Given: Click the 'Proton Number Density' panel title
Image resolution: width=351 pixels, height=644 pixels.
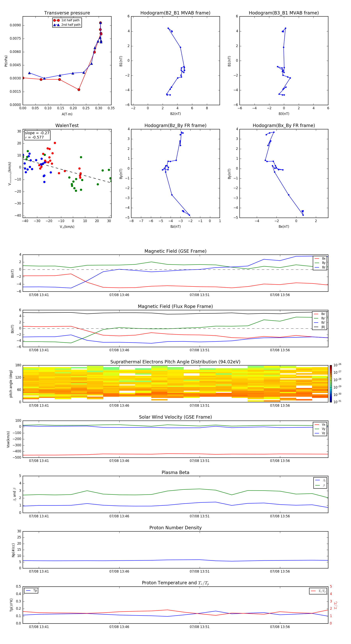Looking at the screenshot, I should 175,527.
